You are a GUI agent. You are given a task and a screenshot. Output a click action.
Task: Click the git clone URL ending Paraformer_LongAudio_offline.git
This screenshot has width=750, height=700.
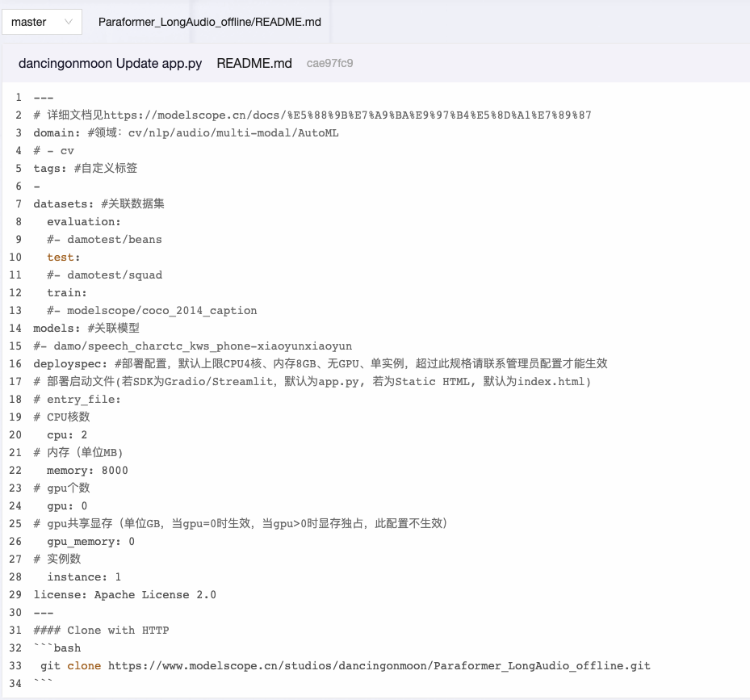click(379, 666)
